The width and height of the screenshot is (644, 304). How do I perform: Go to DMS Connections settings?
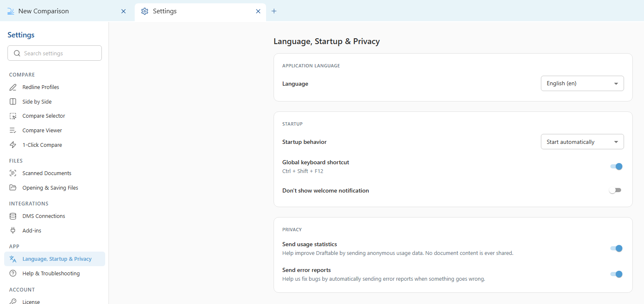(54, 216)
